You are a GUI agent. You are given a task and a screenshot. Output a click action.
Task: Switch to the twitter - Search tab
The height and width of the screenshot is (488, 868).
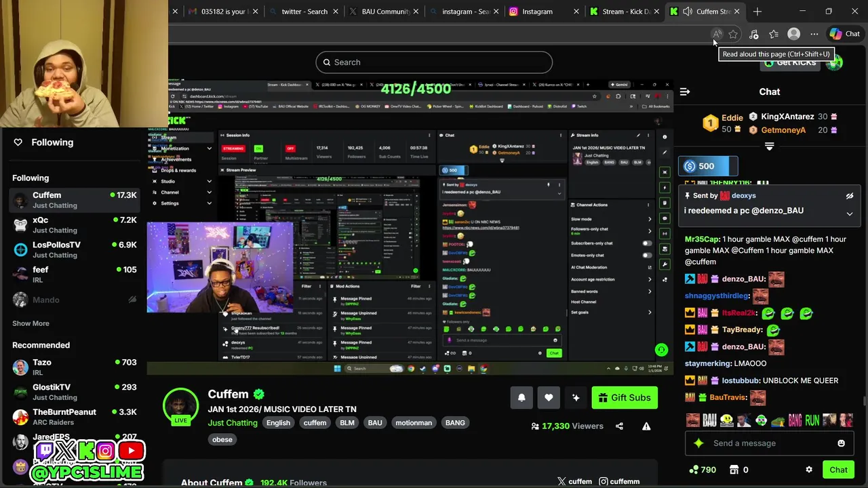[304, 12]
